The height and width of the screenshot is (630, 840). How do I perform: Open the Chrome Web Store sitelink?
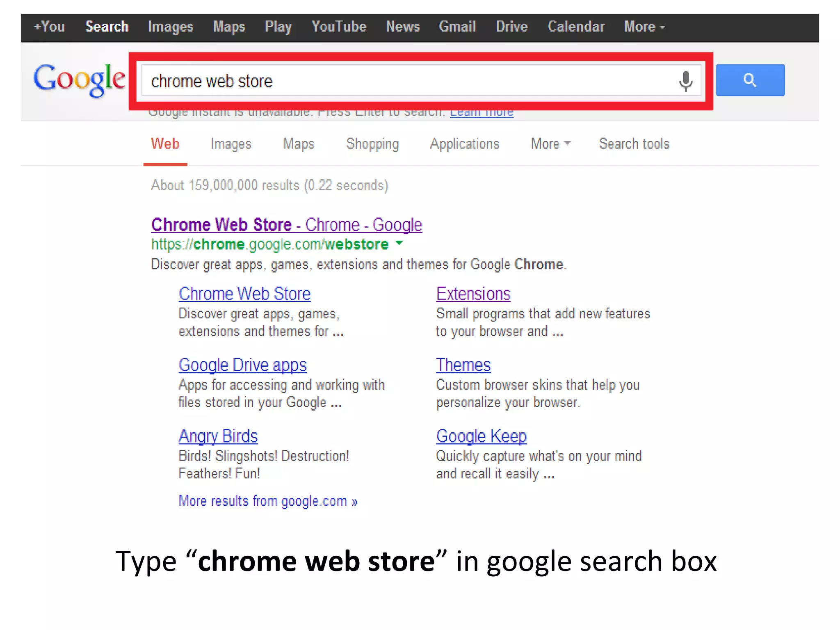coord(244,294)
